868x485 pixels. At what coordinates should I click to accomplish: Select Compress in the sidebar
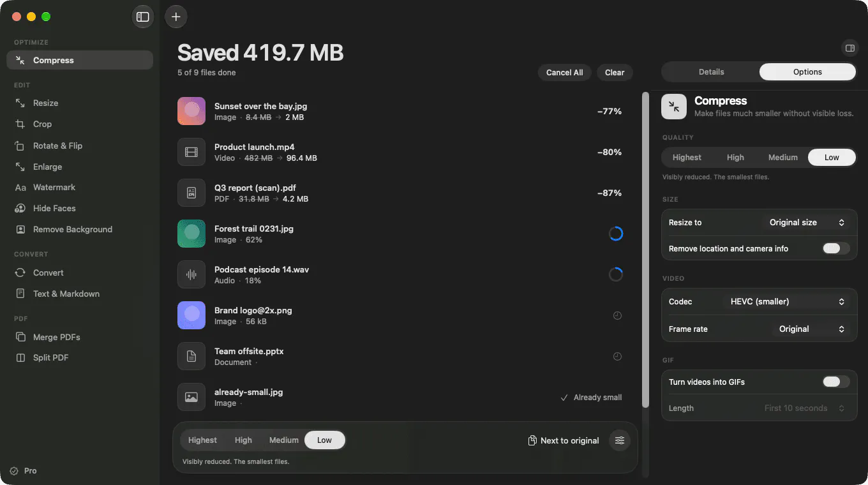click(80, 60)
